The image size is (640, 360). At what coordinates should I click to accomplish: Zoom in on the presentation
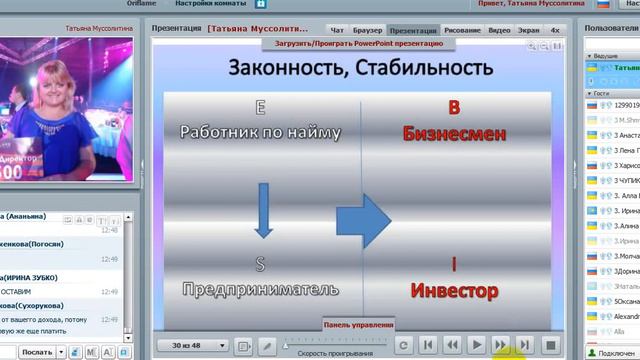pyautogui.click(x=531, y=47)
